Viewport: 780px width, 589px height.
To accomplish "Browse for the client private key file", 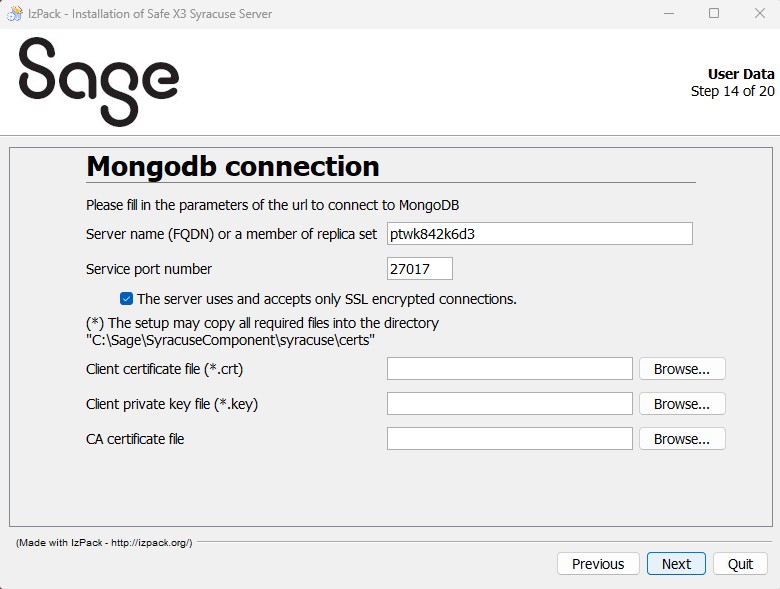I will click(682, 404).
